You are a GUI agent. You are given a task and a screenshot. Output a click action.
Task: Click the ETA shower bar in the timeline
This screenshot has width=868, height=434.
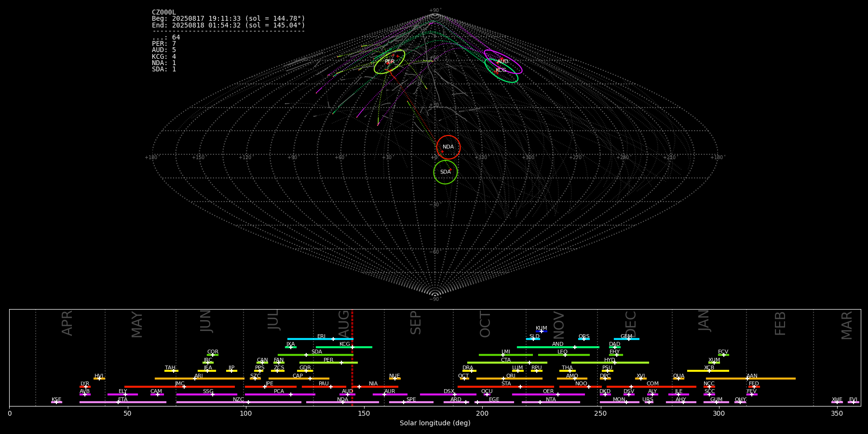pos(123,402)
